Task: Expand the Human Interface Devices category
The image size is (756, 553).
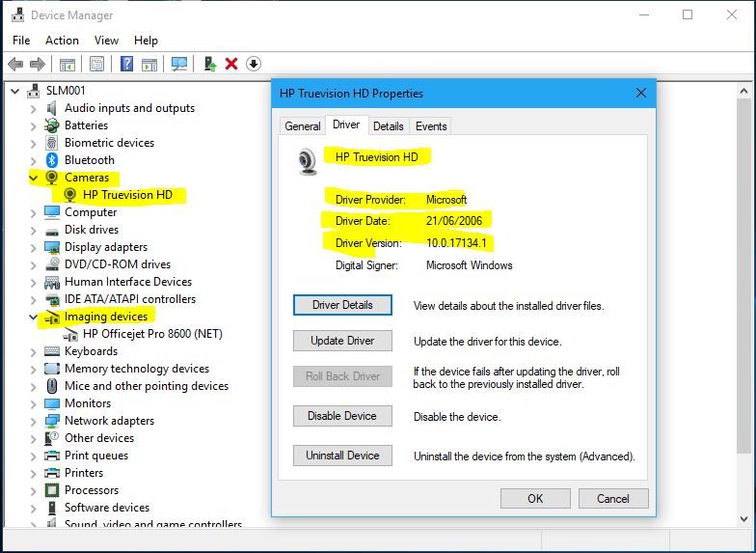Action: (x=33, y=282)
